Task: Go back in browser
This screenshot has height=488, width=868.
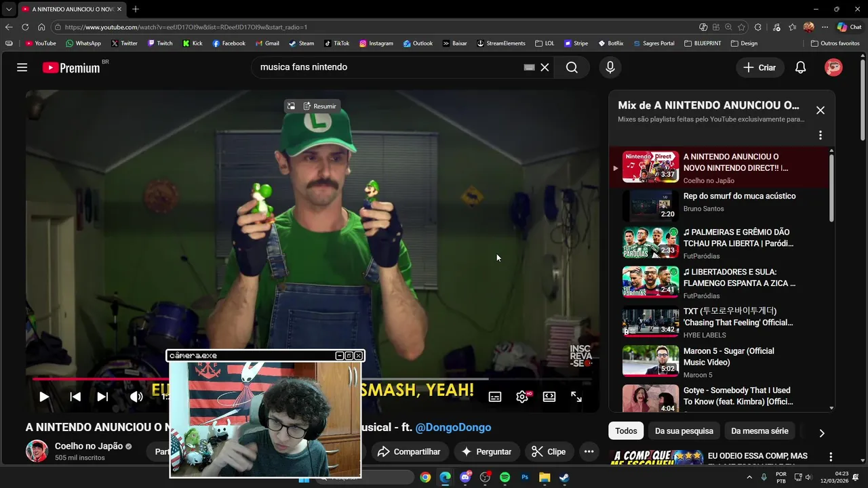Action: (9, 27)
